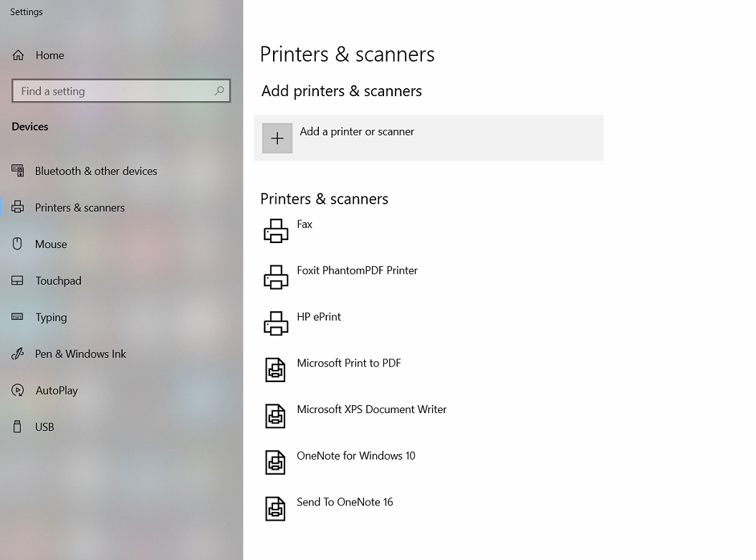The width and height of the screenshot is (756, 560).
Task: Click the magnifier icon in the search box
Action: 219,90
